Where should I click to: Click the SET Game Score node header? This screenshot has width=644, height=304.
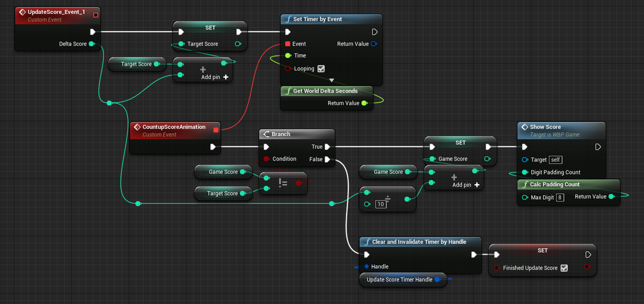[x=460, y=142]
